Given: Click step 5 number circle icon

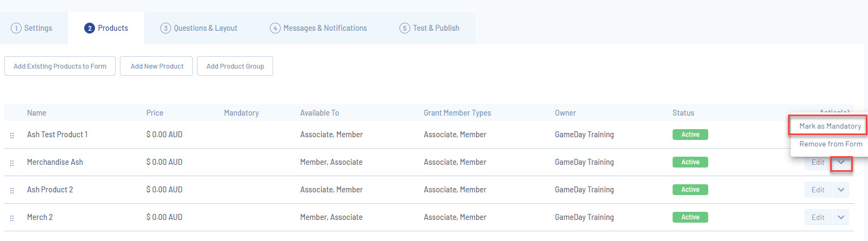Looking at the screenshot, I should pos(405,28).
